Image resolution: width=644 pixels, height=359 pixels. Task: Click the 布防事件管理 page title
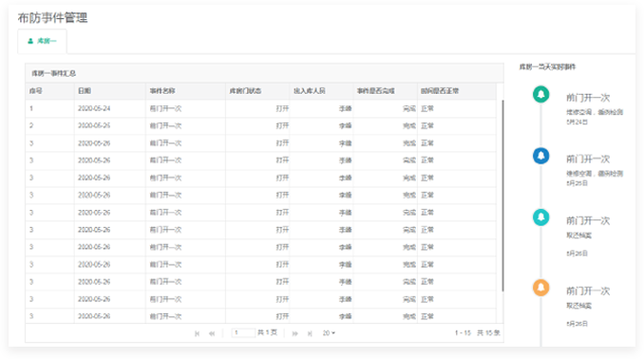coord(52,18)
